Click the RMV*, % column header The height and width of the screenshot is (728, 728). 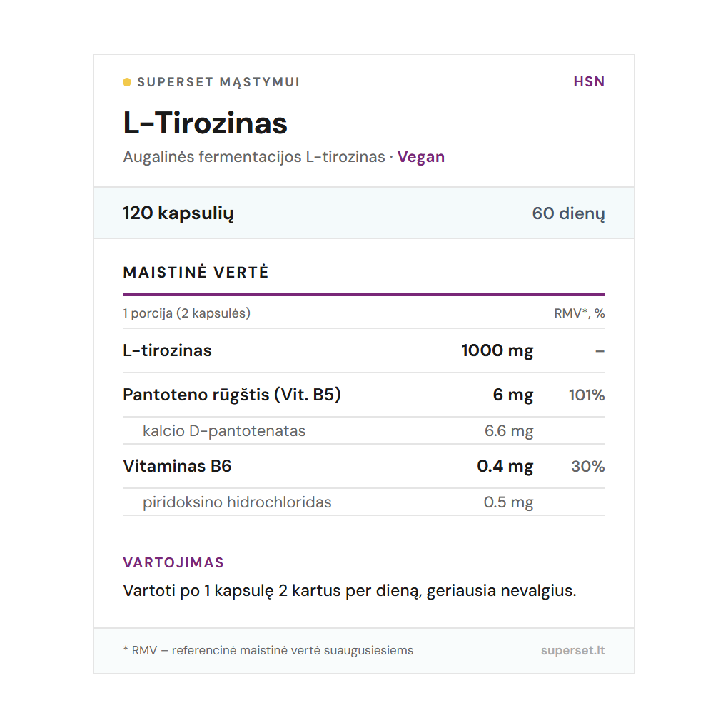[x=579, y=313]
